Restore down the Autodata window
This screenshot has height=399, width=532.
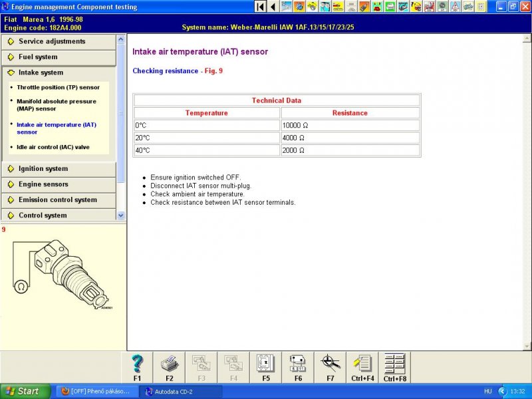pyautogui.click(x=513, y=7)
